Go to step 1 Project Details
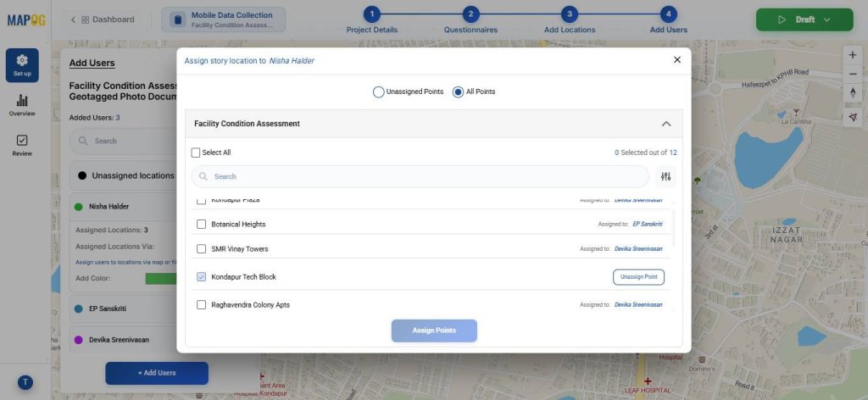The image size is (868, 400). tap(372, 14)
